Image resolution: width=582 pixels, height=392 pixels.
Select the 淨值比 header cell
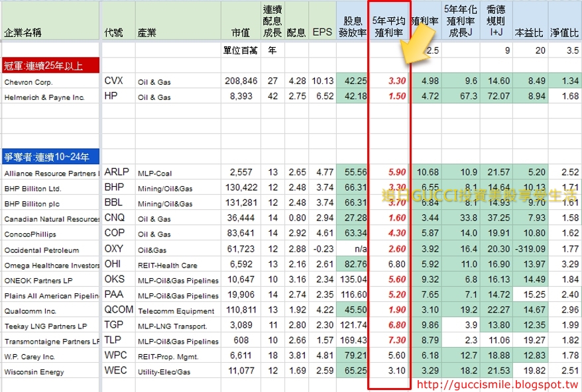click(x=565, y=21)
